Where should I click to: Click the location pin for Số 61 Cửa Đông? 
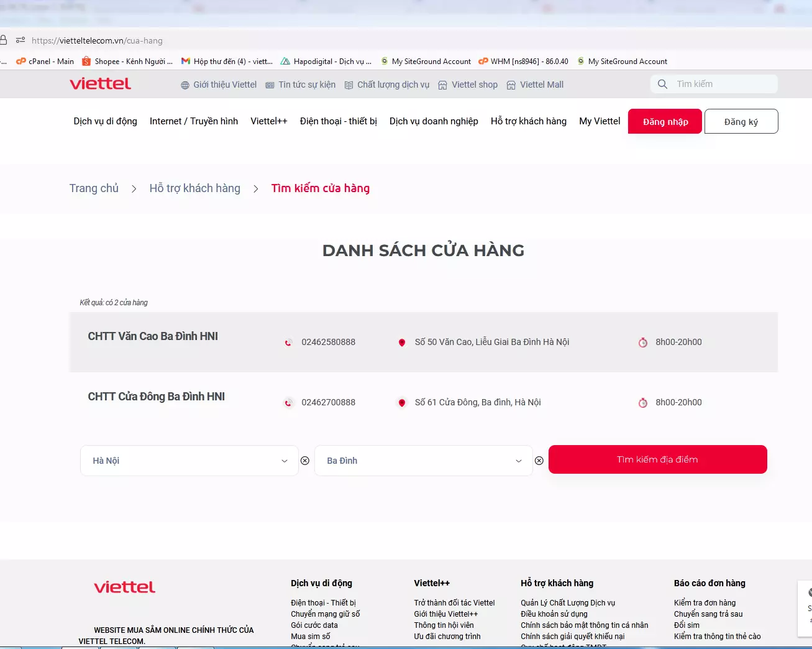click(402, 403)
